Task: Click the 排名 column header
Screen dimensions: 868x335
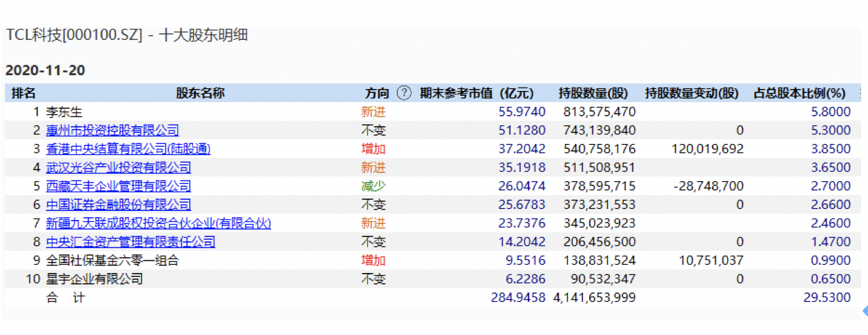Action: pos(23,93)
